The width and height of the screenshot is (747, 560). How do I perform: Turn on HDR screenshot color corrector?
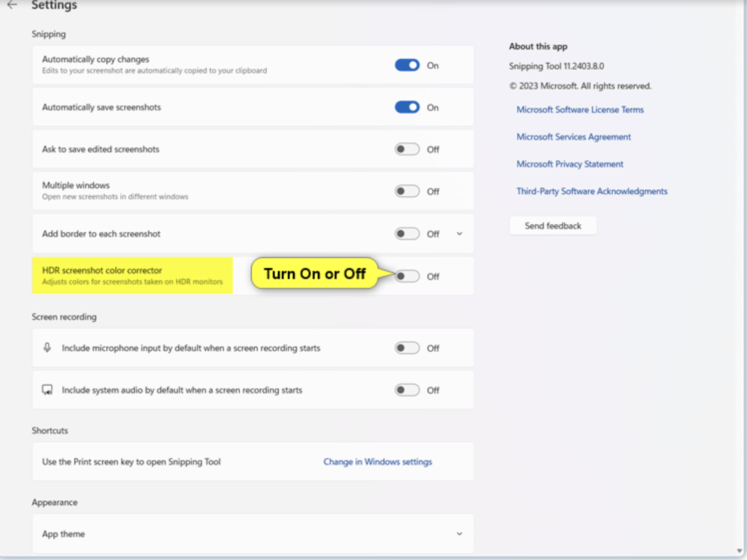(x=407, y=276)
